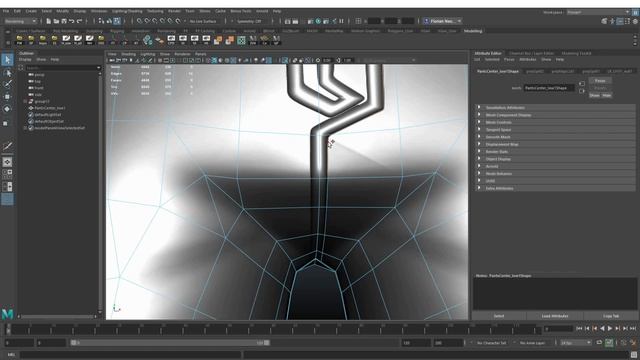The image size is (640, 360).
Task: Click the Select button at panel bottom
Action: [499, 316]
